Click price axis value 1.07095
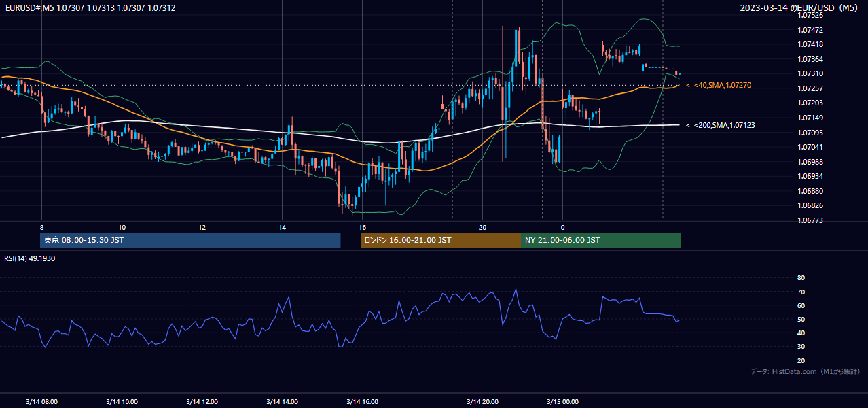868x408 pixels. tap(810, 133)
